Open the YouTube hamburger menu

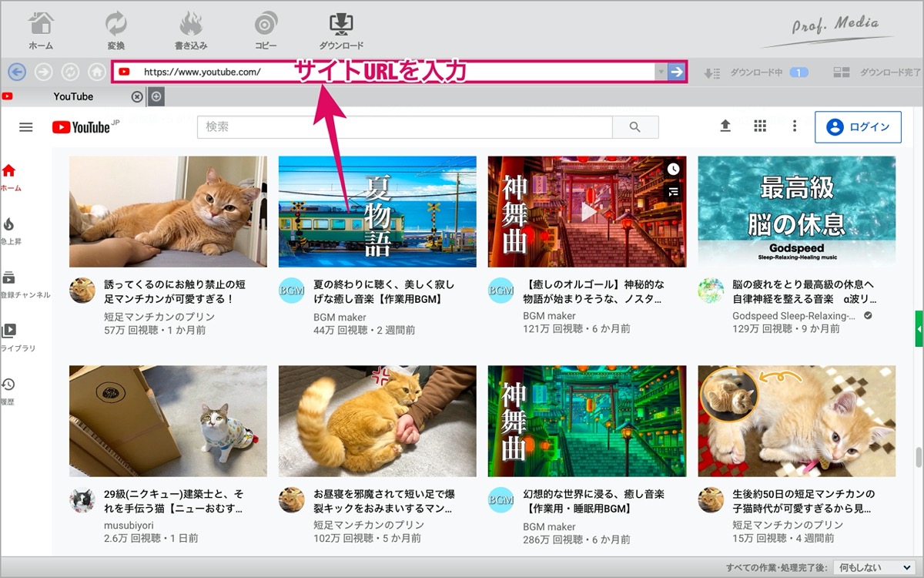coord(25,127)
